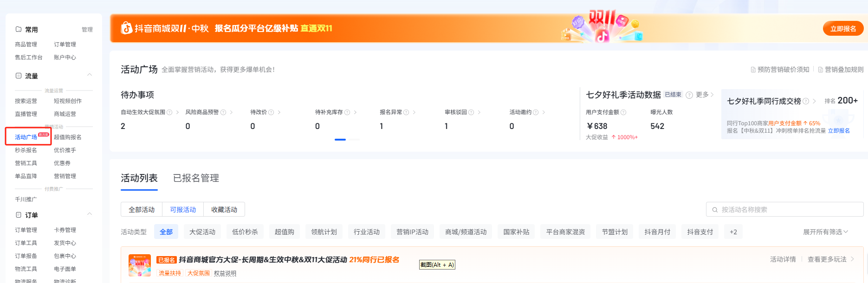Open 千川推广 in the sidebar
The height and width of the screenshot is (283, 868).
[26, 199]
